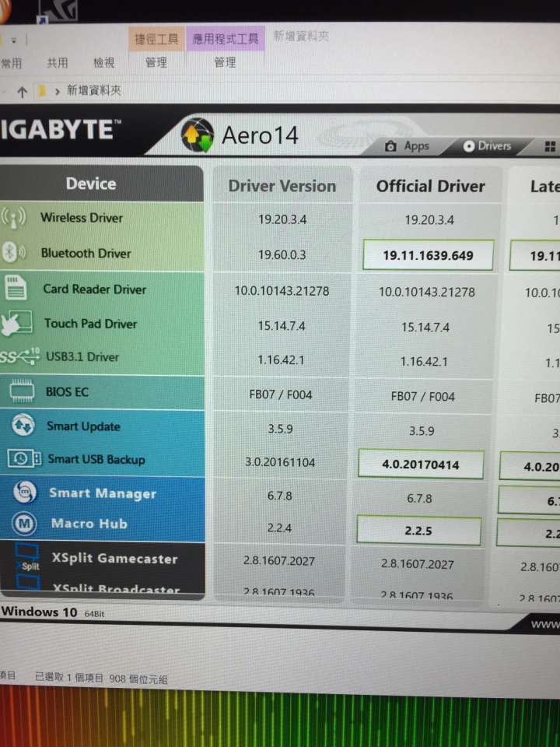Click the Smart USB Backup icon
560x747 pixels.
coord(24,458)
